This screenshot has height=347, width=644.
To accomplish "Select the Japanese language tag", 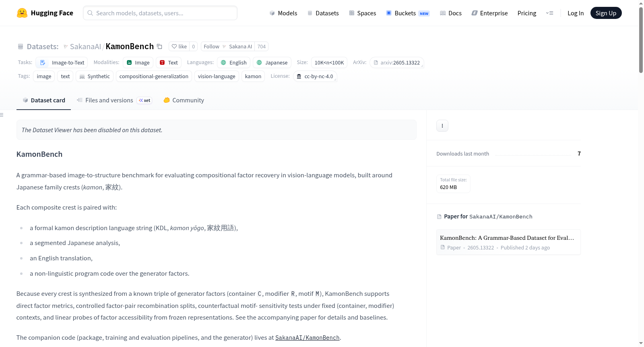I will pos(272,62).
